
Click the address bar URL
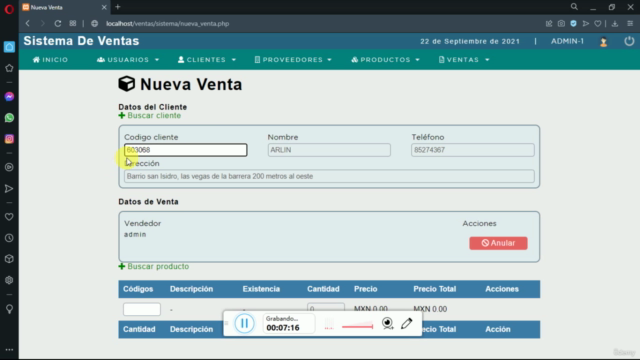167,24
